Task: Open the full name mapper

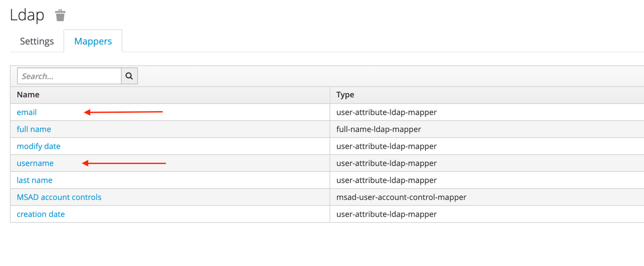Action: pos(34,129)
